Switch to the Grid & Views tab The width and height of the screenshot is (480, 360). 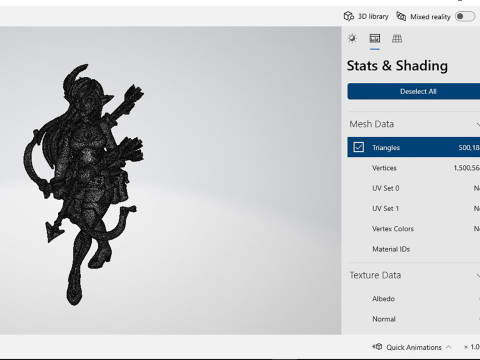(397, 38)
